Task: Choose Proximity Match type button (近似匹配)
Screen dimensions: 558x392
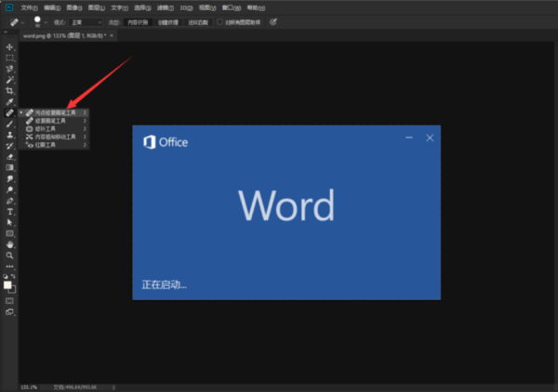Action: pos(198,22)
